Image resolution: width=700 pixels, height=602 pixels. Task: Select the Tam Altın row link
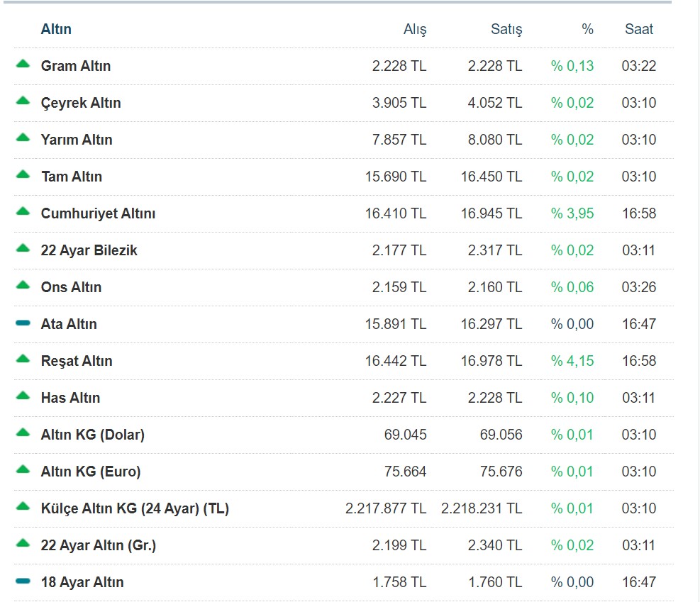point(72,177)
